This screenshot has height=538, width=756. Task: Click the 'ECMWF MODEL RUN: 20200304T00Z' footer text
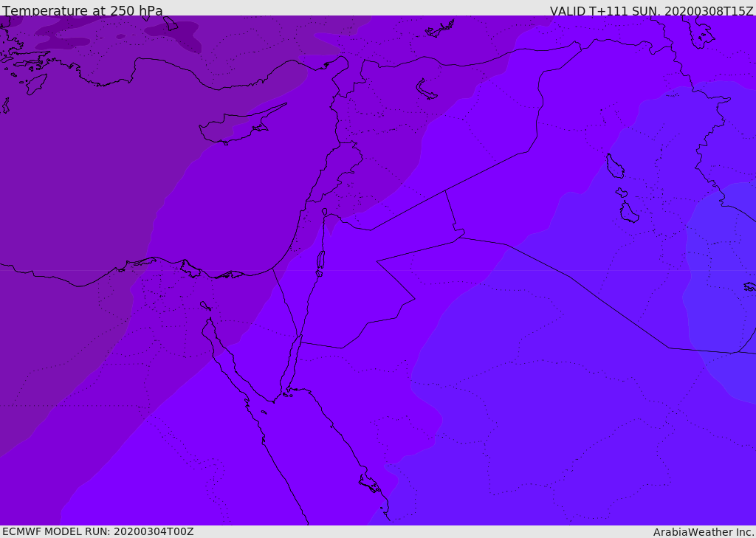98,531
